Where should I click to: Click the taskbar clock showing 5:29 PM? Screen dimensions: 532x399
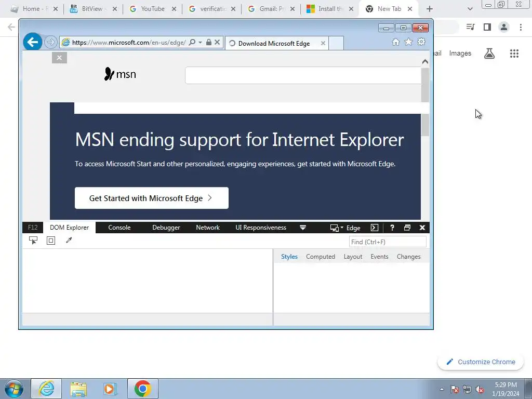506,389
